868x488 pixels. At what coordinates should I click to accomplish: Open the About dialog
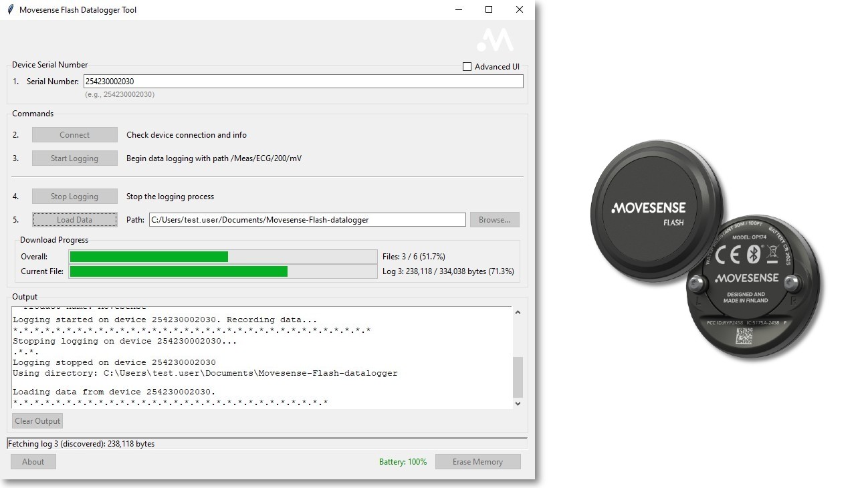pos(33,462)
